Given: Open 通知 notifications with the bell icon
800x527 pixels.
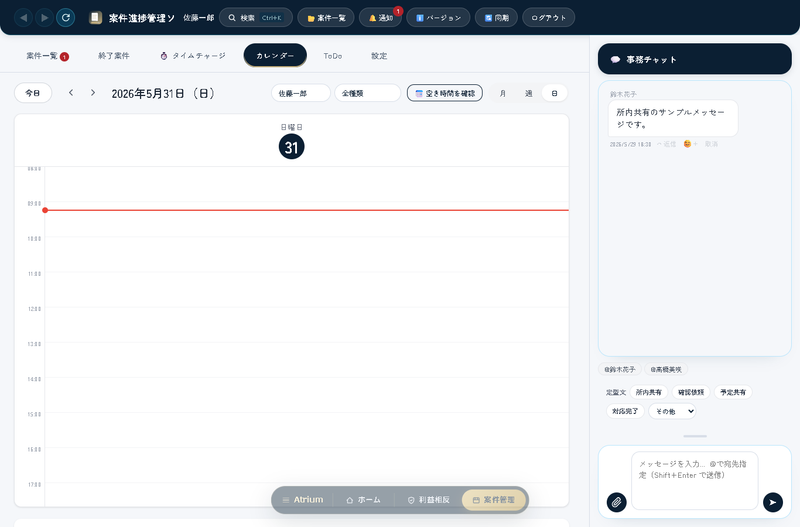Looking at the screenshot, I should pyautogui.click(x=381, y=18).
